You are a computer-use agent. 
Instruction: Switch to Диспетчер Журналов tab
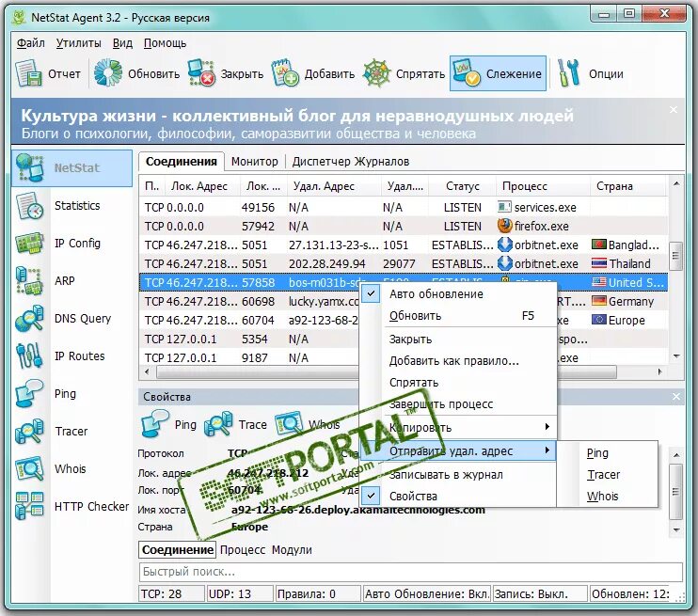click(351, 162)
